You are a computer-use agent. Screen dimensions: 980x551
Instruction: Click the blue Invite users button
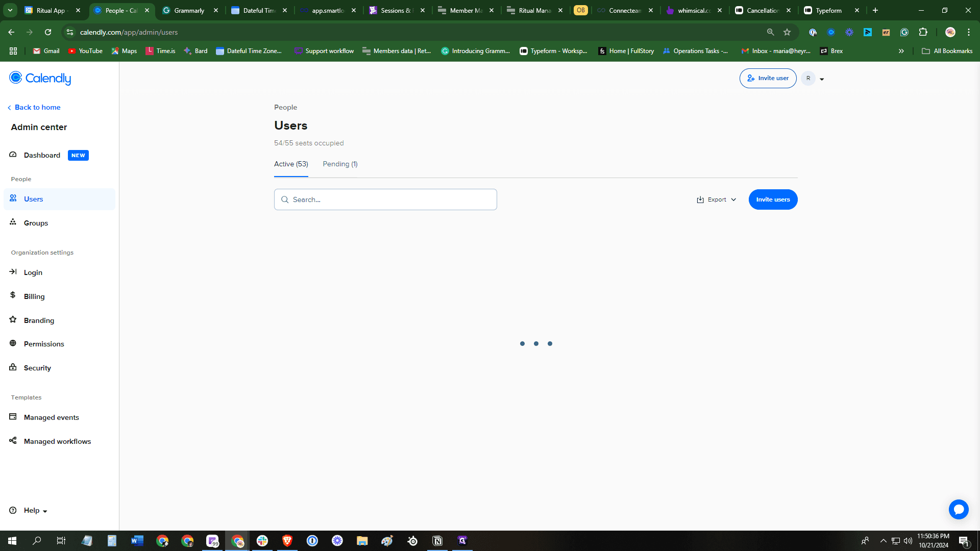[773, 199]
